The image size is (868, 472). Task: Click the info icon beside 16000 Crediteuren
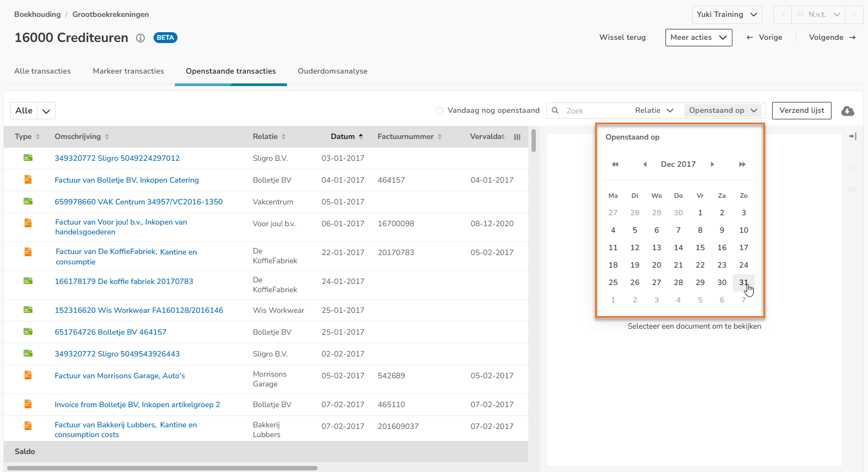pos(140,38)
